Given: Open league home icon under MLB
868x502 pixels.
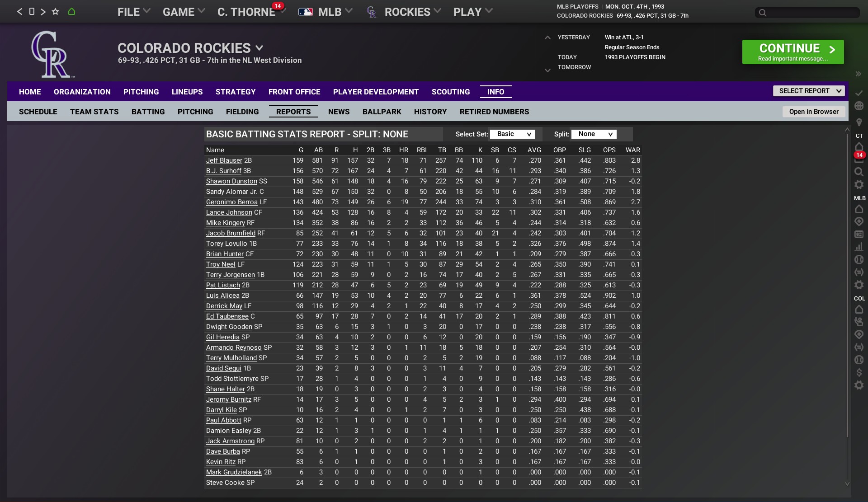Looking at the screenshot, I should 859,209.
